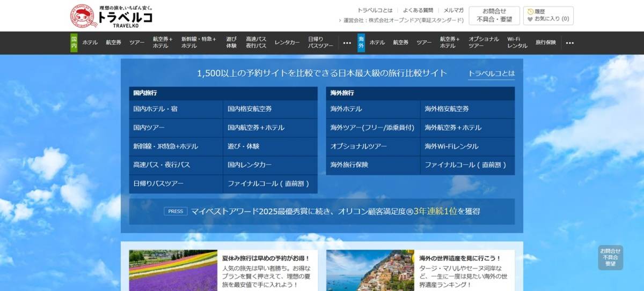Open レンタカー nav item
The height and width of the screenshot is (291, 644).
coord(287,43)
